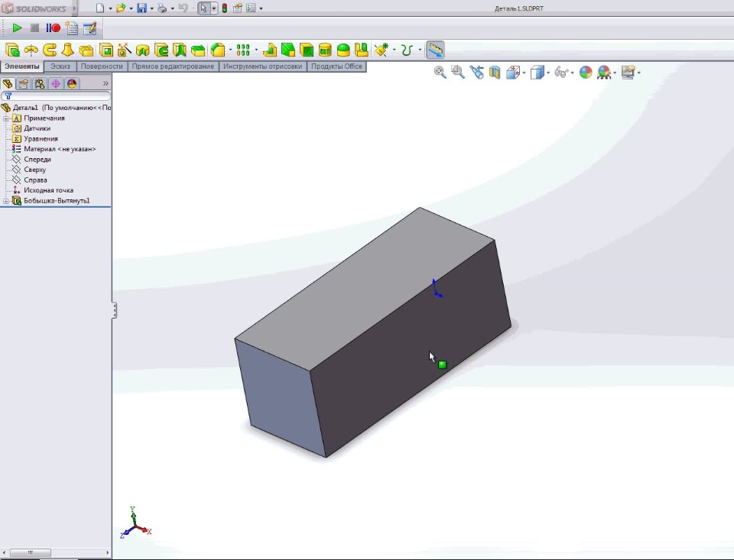Click the feature tree filter field

click(56, 96)
